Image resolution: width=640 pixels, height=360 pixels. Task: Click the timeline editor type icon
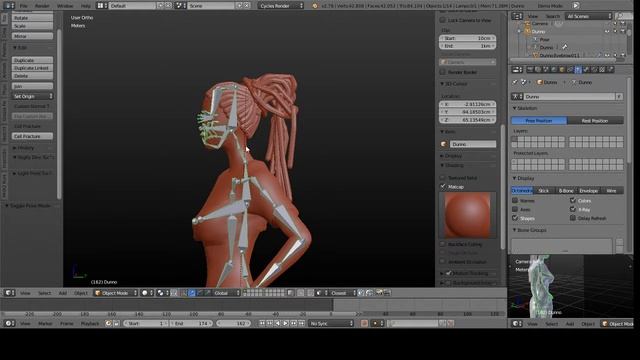[x=9, y=323]
